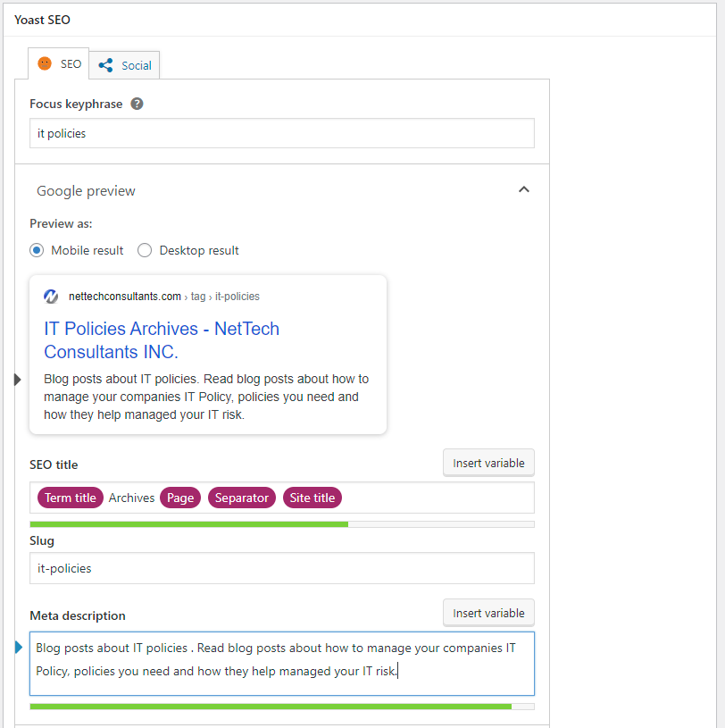Select the Term title variable pill
The image size is (725, 728).
tap(70, 498)
